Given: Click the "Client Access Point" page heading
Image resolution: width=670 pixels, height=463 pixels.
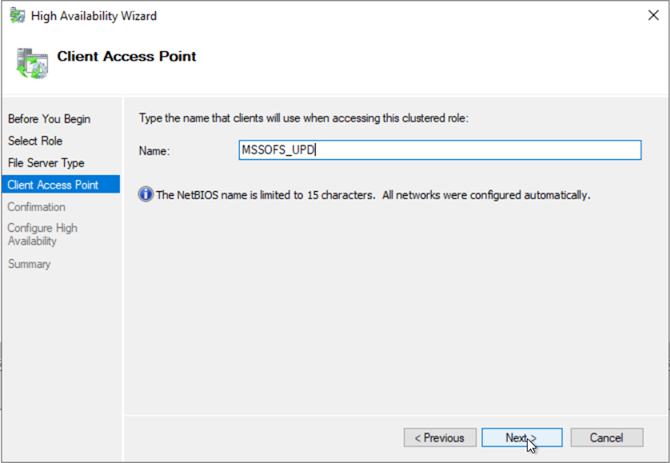Looking at the screenshot, I should click(127, 57).
